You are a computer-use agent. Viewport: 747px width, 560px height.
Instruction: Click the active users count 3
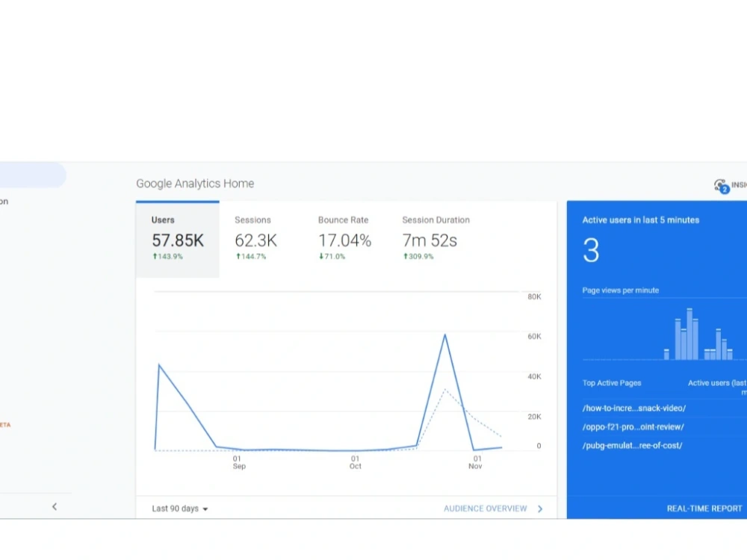coord(591,250)
